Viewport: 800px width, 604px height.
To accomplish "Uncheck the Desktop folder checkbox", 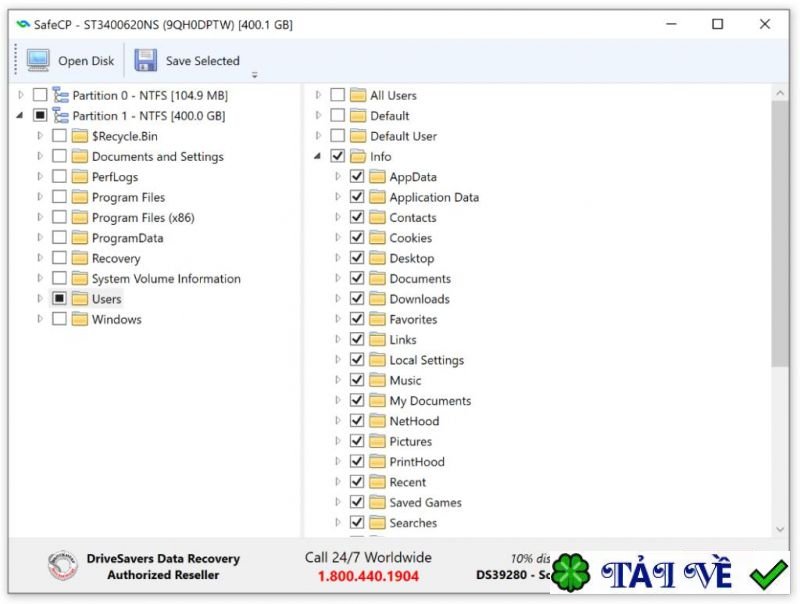I will coord(357,258).
